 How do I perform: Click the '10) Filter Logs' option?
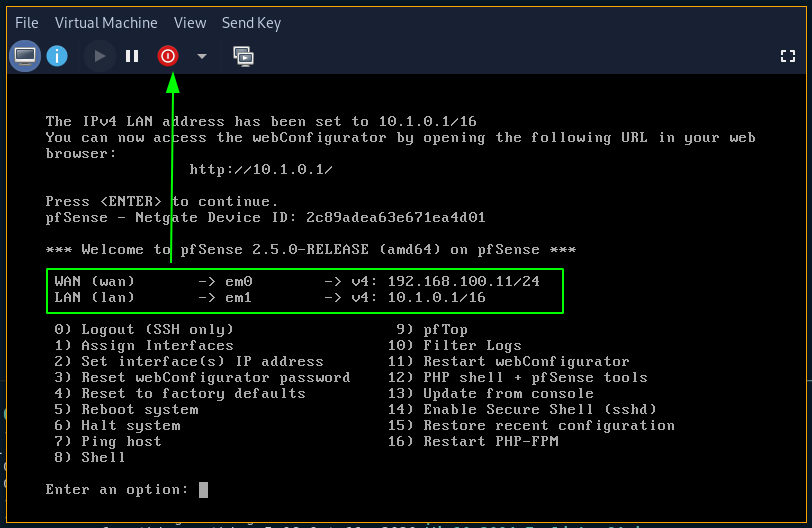455,346
